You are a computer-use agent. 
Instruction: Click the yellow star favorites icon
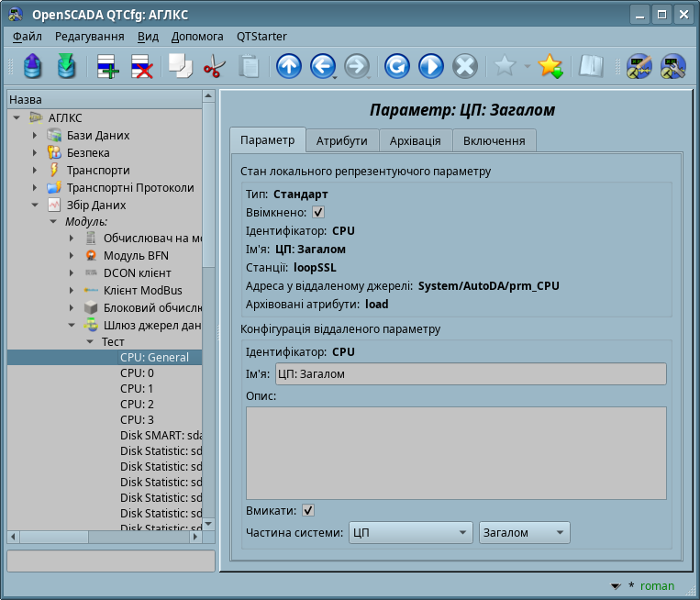pos(550,66)
